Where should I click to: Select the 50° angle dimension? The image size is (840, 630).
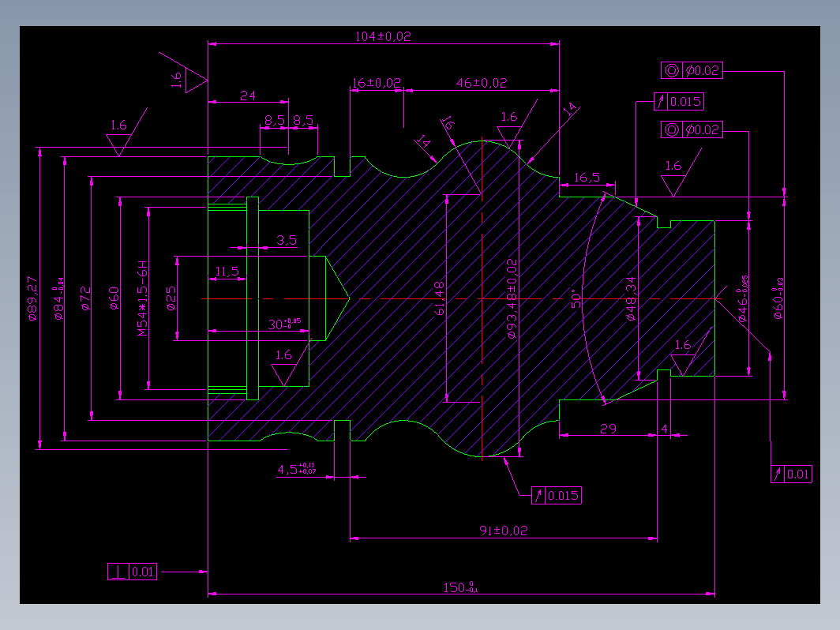tap(576, 299)
